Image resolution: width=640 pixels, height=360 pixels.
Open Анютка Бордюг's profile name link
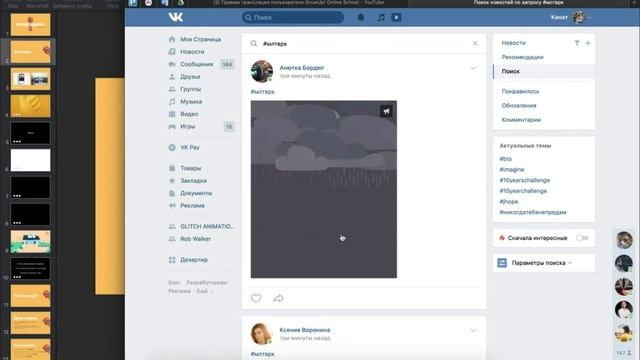click(x=302, y=68)
